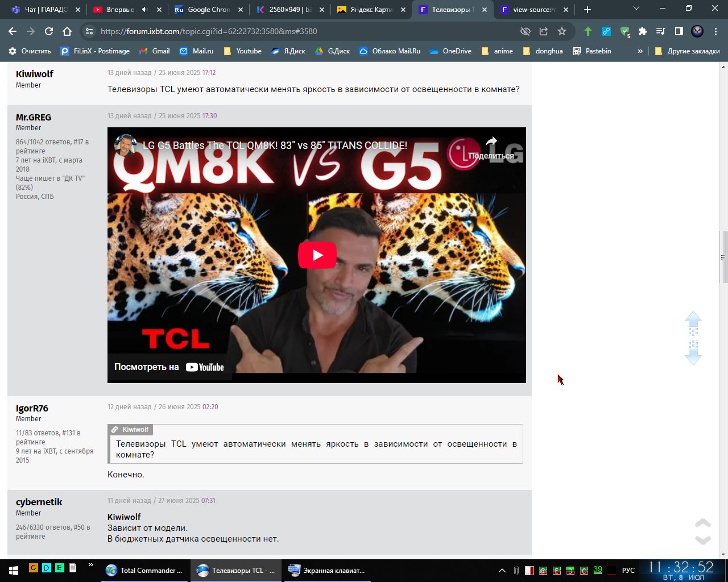Image resolution: width=728 pixels, height=582 pixels.
Task: Open the Другие закладки bookmarks folder
Action: (687, 51)
